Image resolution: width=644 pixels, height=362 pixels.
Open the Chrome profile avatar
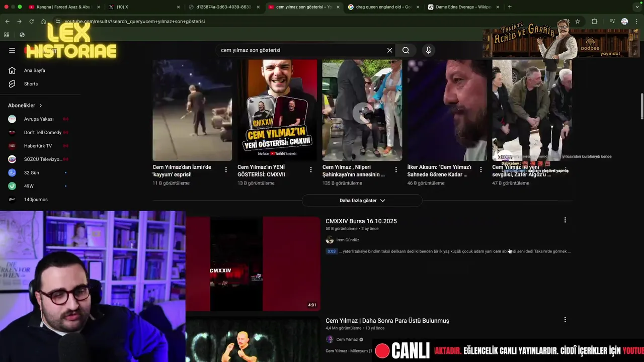click(624, 22)
